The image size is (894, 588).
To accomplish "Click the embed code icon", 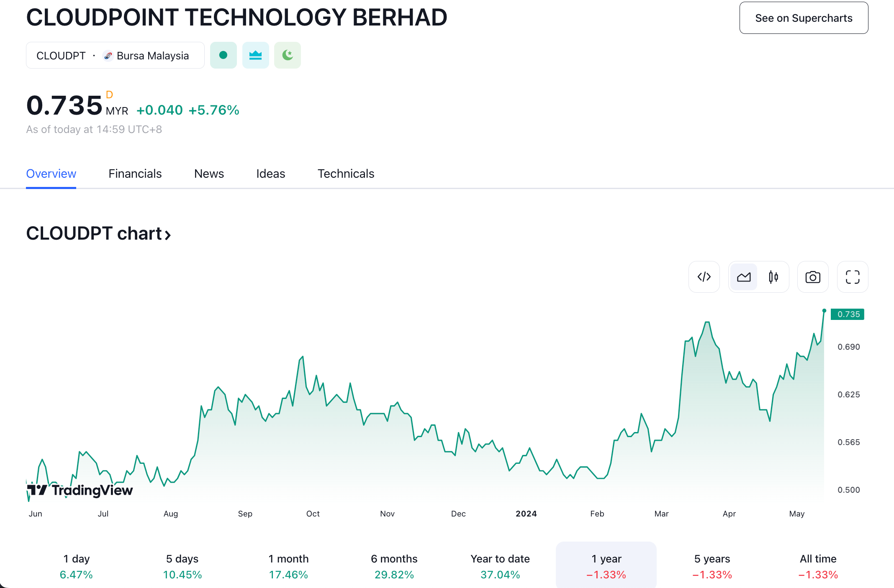I will 704,277.
